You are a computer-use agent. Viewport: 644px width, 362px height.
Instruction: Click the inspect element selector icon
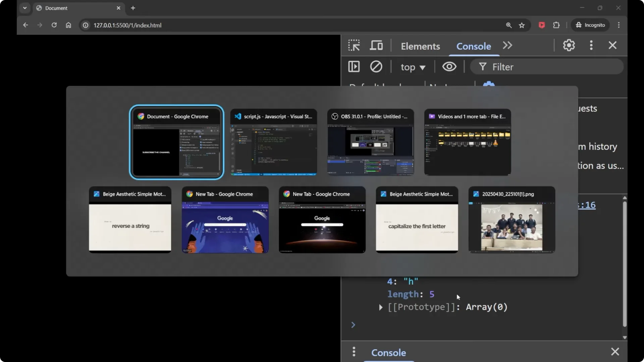[x=354, y=45]
